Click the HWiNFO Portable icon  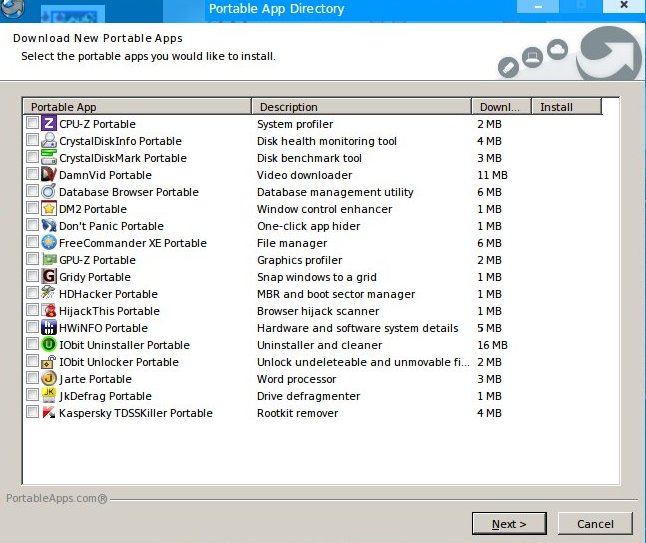tap(49, 327)
